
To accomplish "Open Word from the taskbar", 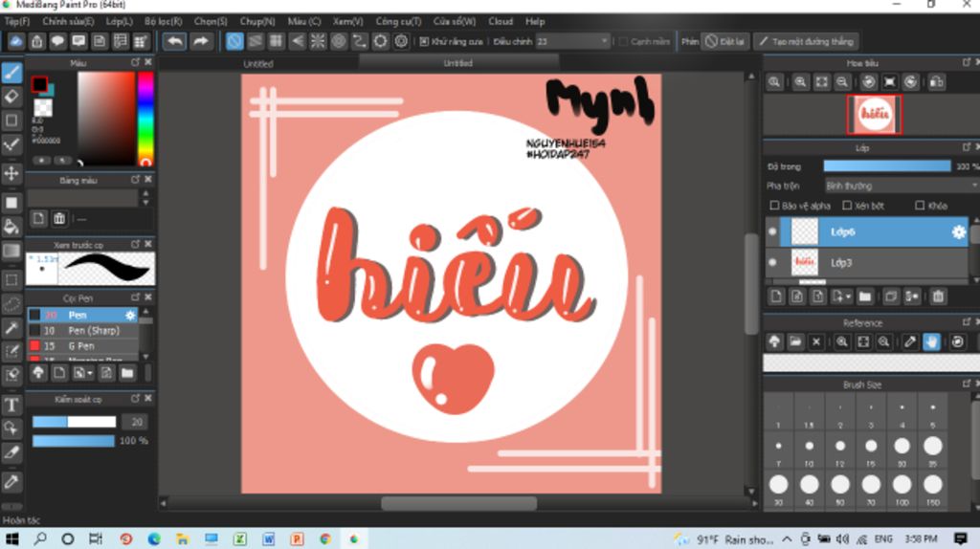I will click(x=268, y=538).
